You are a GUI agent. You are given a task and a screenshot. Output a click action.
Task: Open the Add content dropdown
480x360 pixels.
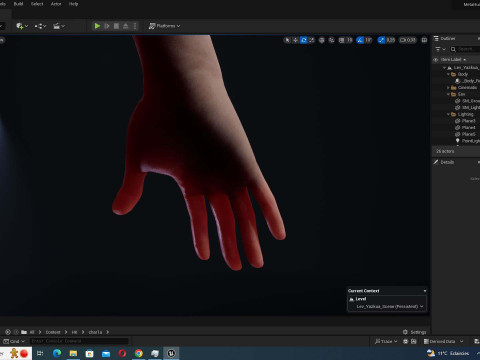tap(22, 26)
